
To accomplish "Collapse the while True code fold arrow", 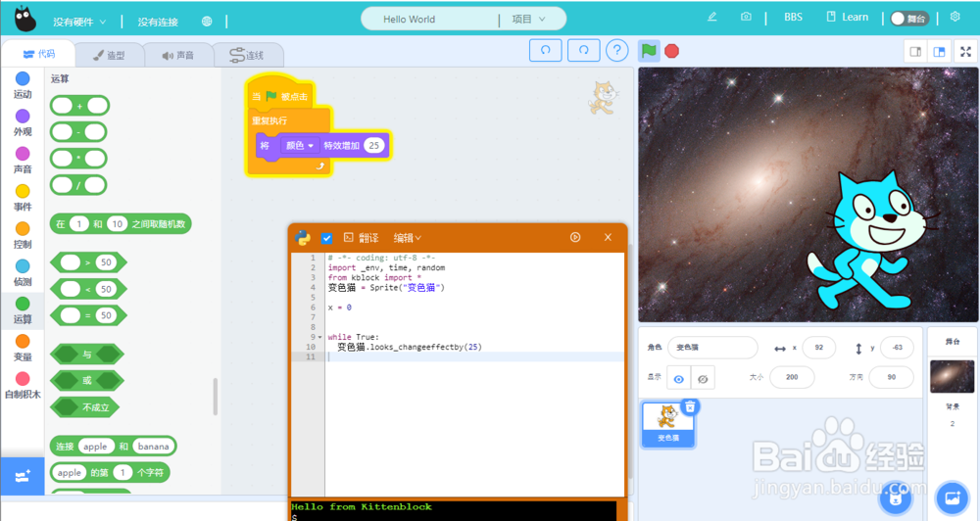I will (x=320, y=337).
